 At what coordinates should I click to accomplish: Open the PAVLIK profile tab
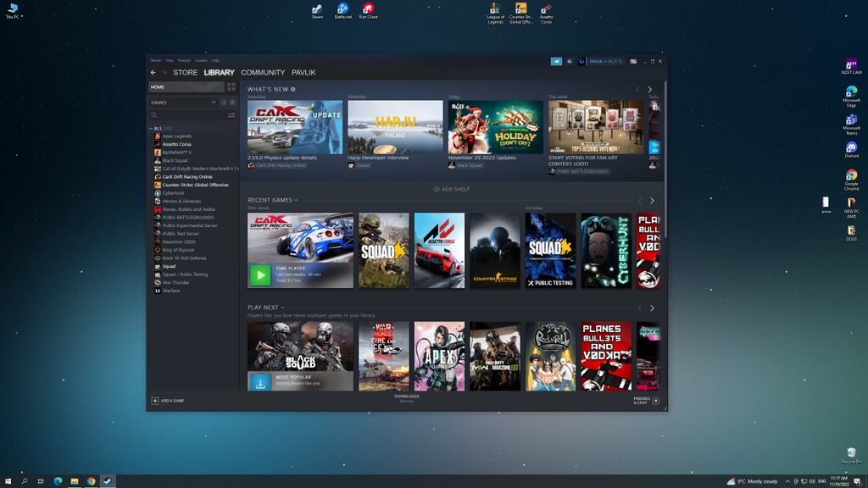(303, 73)
